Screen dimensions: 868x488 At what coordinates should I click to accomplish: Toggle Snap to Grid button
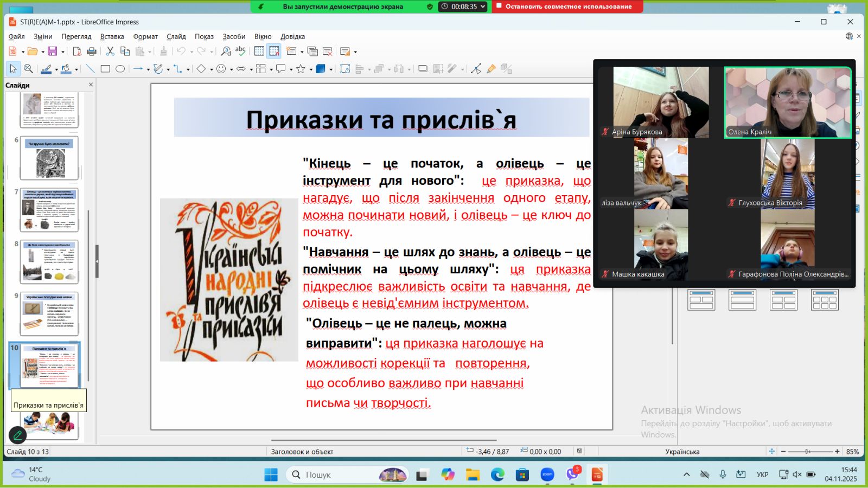click(x=274, y=52)
